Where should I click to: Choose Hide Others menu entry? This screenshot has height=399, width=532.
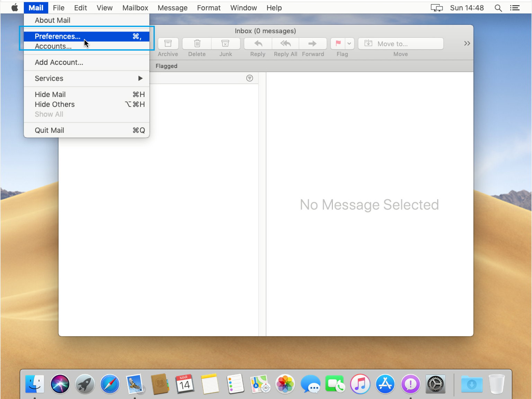point(55,104)
